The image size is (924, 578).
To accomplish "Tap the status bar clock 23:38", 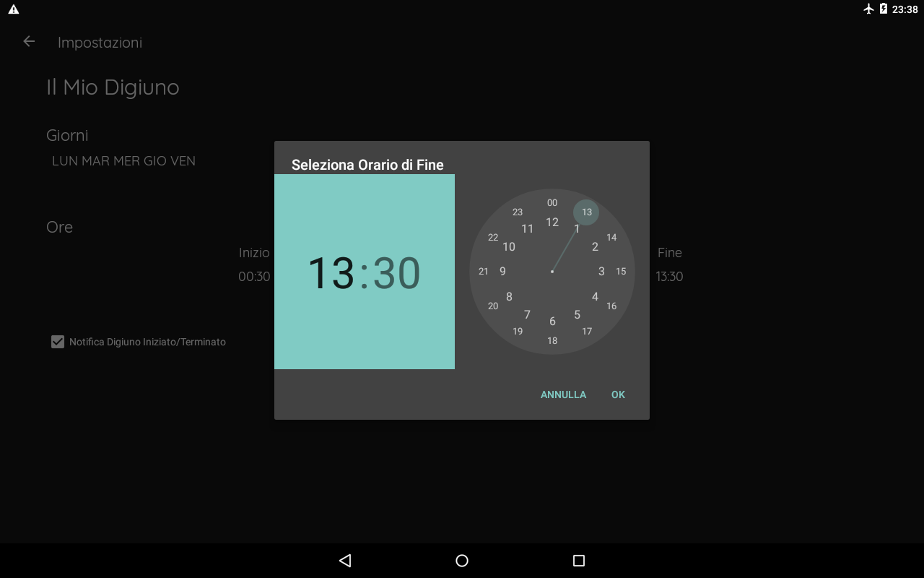I will [905, 9].
